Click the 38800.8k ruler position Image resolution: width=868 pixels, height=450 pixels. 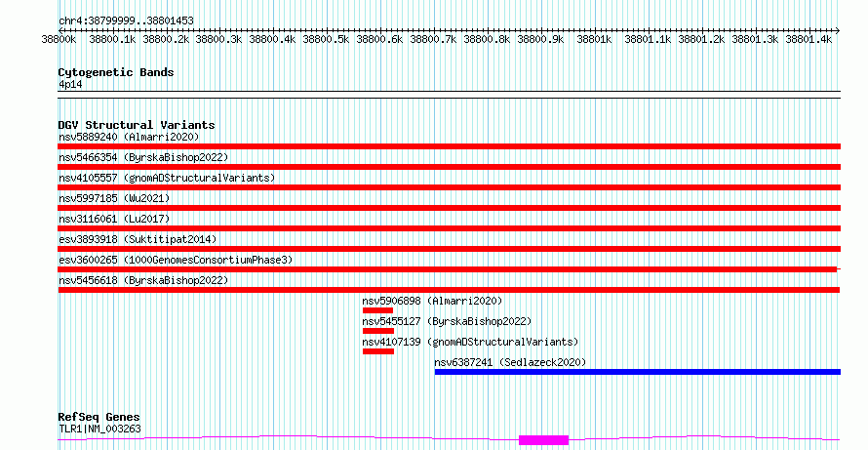click(487, 39)
